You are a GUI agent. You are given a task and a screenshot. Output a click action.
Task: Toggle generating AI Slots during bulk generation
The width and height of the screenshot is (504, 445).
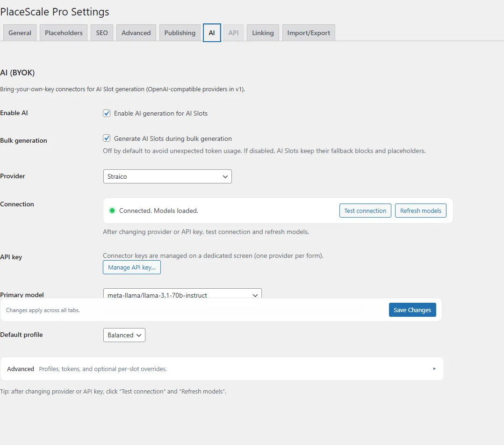107,138
